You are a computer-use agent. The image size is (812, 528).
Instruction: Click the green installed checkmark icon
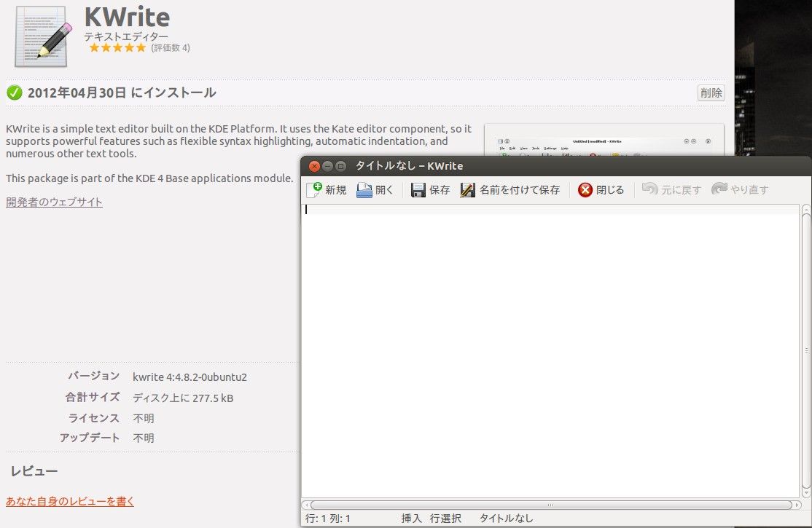14,92
